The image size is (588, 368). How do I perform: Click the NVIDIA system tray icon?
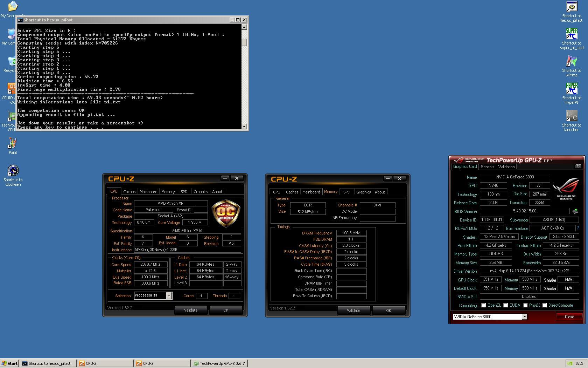point(570,363)
